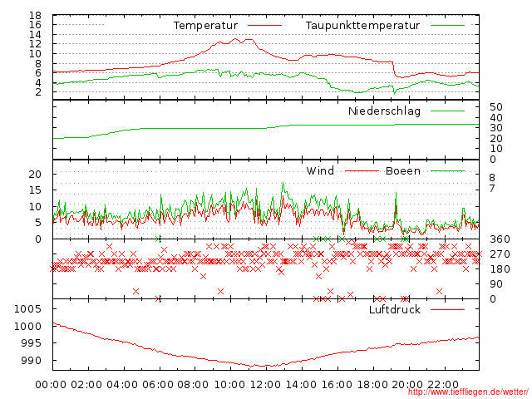
Task: Click the 02:00 time axis label
Action: [x=86, y=384]
